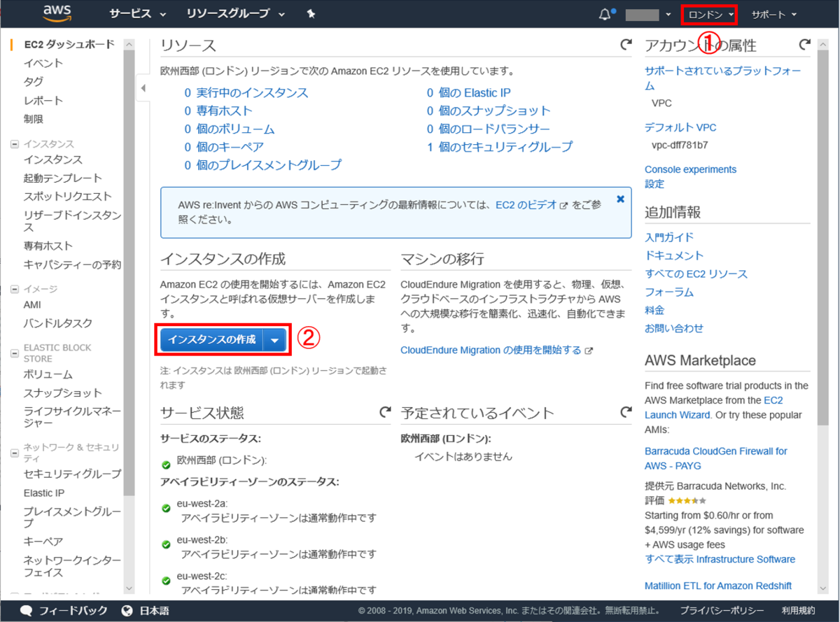The height and width of the screenshot is (622, 840).
Task: Open リザーブドインスタンス in sidebar
Action: coord(72,221)
